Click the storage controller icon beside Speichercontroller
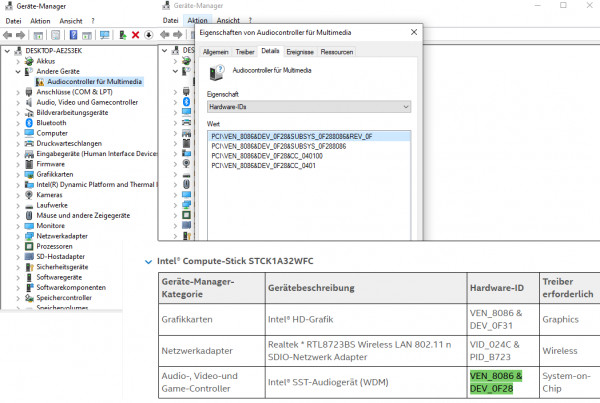The width and height of the screenshot is (600, 403). (x=29, y=297)
